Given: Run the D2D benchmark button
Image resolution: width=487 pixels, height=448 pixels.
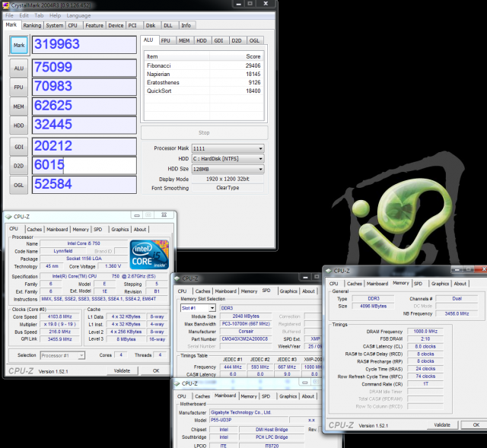Looking at the screenshot, I should click(x=18, y=166).
